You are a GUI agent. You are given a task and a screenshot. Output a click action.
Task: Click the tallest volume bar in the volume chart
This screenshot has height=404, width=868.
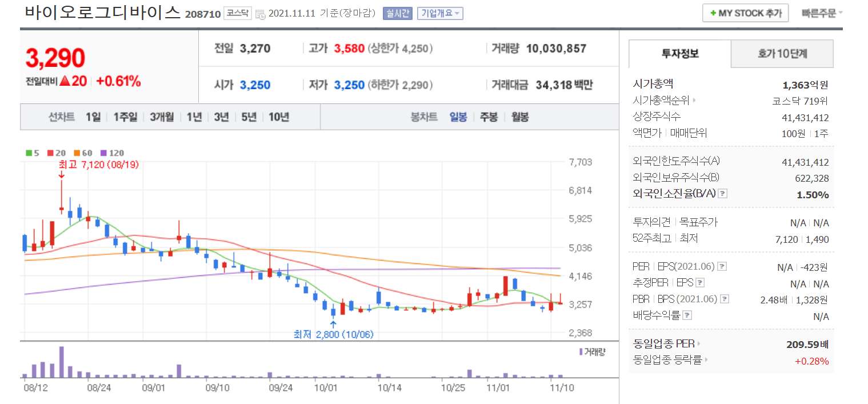click(62, 362)
